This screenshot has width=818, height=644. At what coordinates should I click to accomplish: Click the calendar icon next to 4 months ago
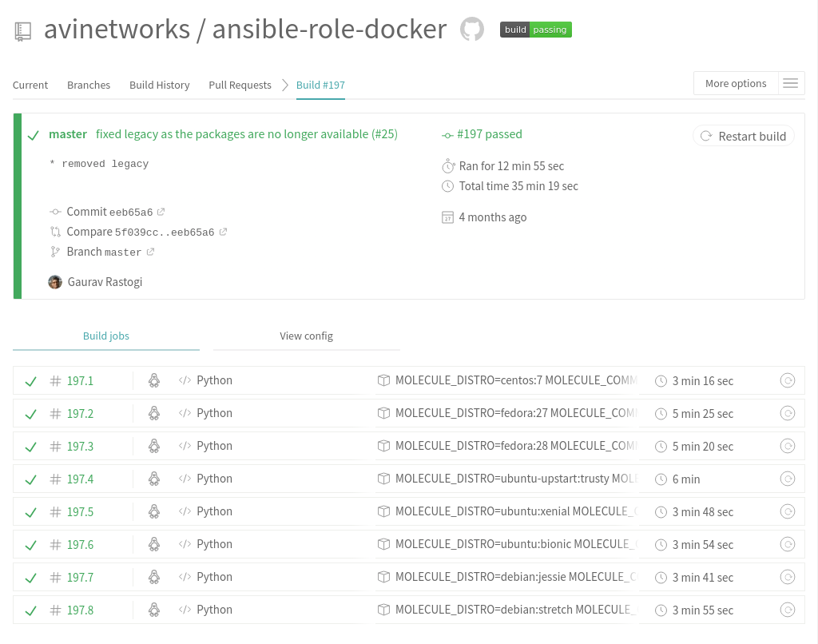click(x=447, y=217)
